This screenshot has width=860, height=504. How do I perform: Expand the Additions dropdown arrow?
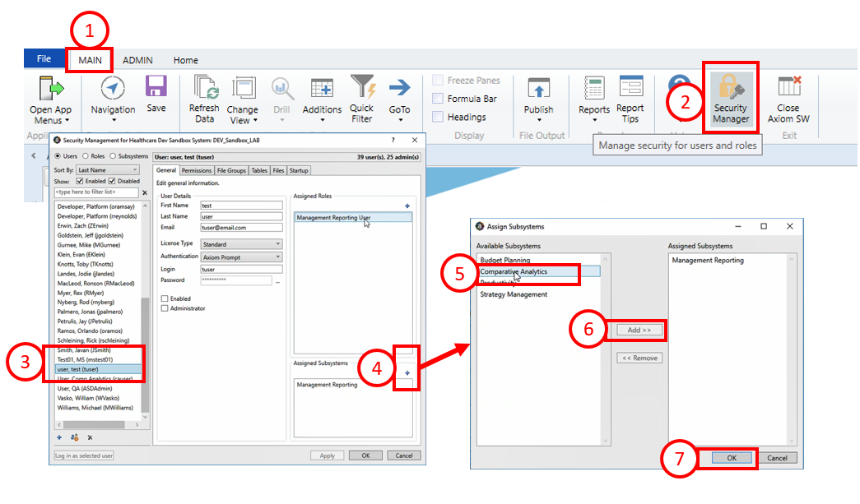pos(322,120)
